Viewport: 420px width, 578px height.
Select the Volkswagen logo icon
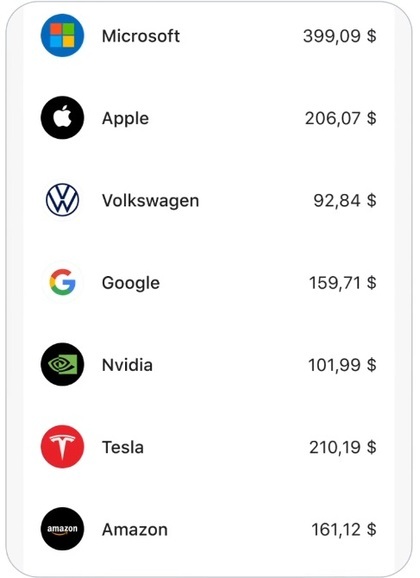click(62, 200)
